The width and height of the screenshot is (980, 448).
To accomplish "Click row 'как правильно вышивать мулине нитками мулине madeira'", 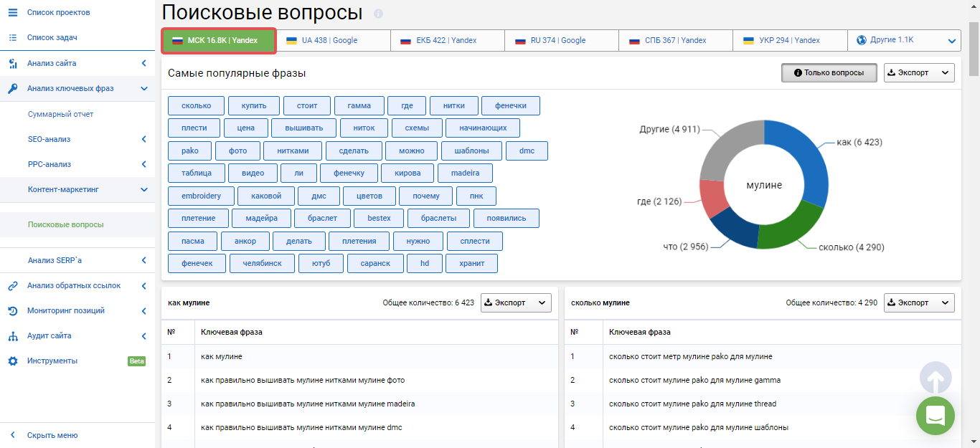I will tap(359, 404).
